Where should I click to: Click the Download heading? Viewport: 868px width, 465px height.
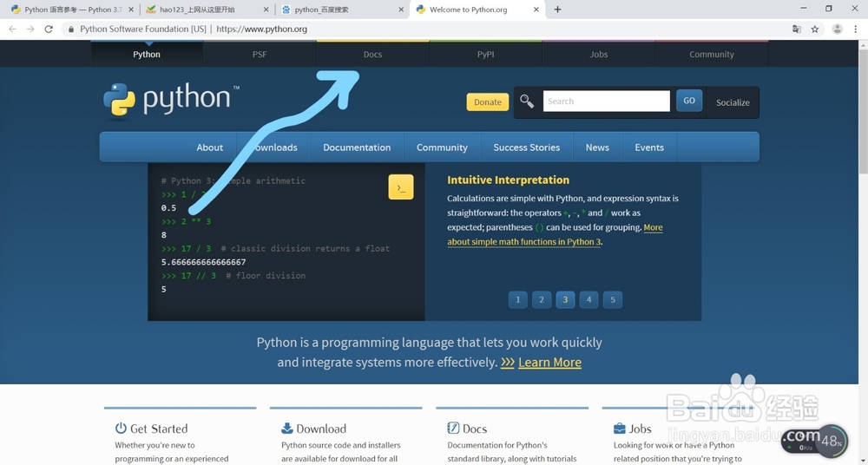[321, 429]
